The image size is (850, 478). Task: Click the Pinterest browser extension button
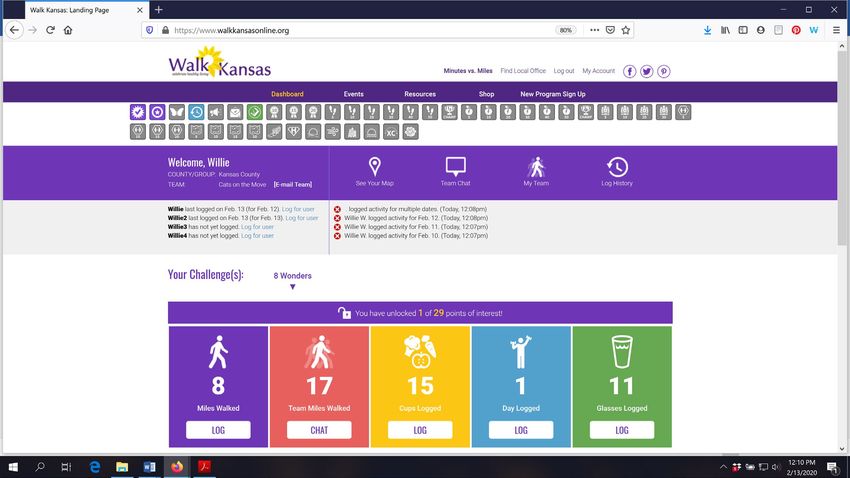tap(796, 30)
